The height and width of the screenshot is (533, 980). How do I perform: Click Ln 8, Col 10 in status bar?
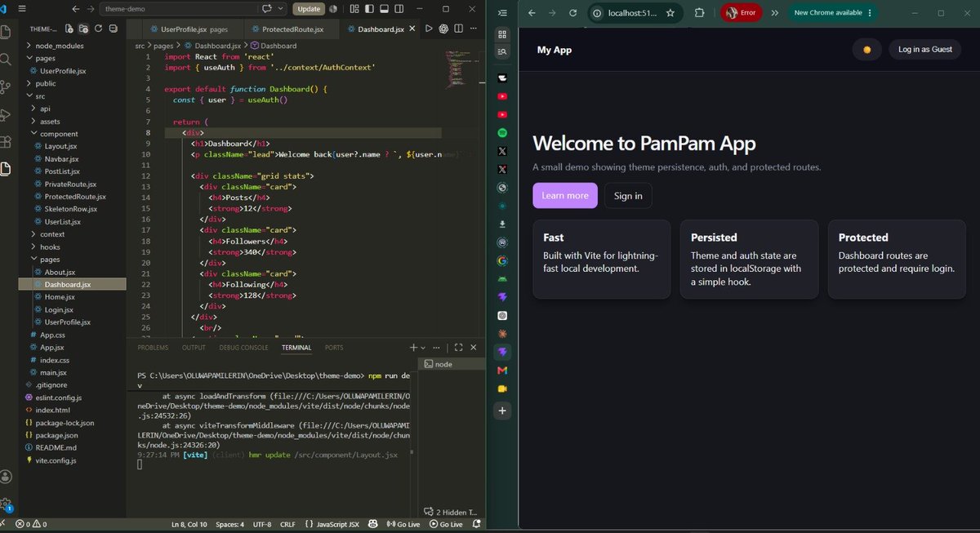coord(189,524)
